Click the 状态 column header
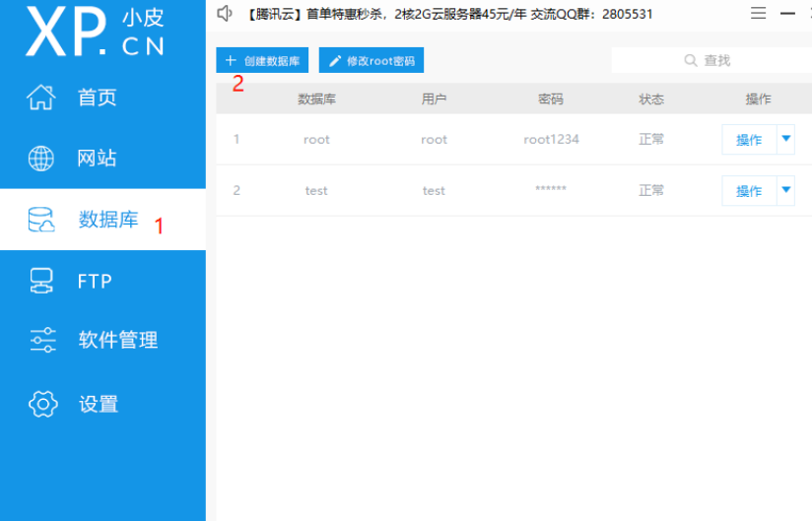Screen dimensions: 812x521 click(x=651, y=99)
